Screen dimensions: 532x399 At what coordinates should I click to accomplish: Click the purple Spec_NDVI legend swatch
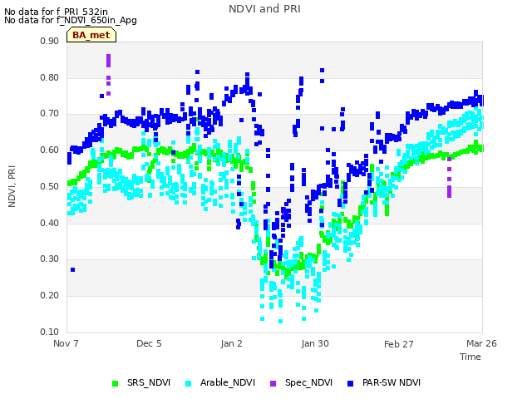tap(273, 384)
